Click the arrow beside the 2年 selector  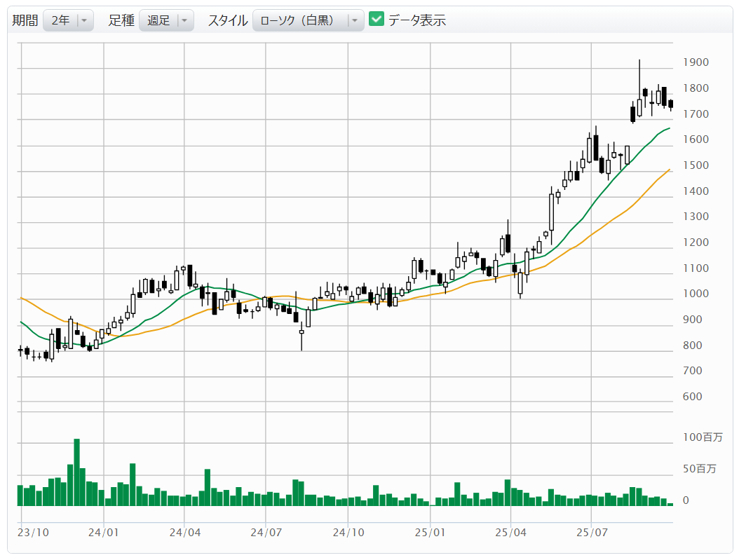click(84, 20)
